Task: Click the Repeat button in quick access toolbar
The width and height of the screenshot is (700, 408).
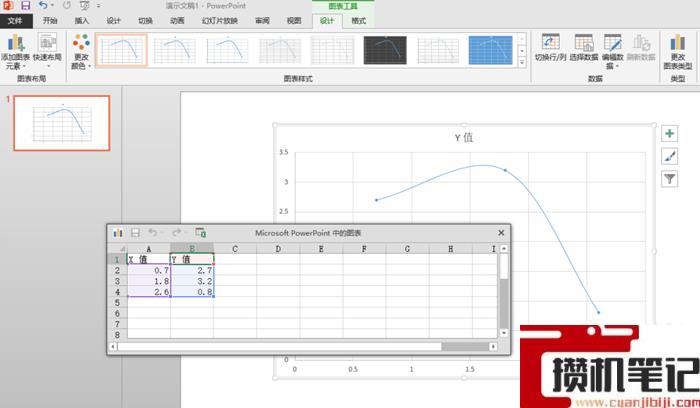Action: tap(67, 6)
